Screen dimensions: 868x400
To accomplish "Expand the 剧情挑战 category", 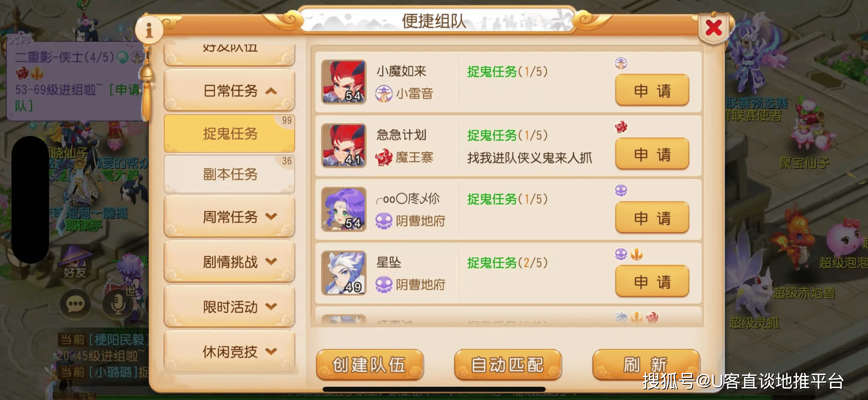I will pyautogui.click(x=230, y=262).
